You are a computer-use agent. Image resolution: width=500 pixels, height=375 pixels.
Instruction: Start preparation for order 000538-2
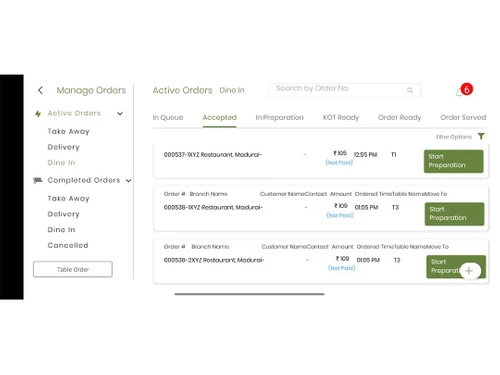point(456,266)
